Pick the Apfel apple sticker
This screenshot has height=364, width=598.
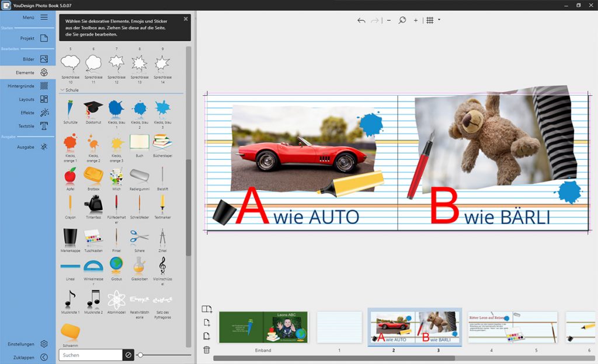pos(70,174)
